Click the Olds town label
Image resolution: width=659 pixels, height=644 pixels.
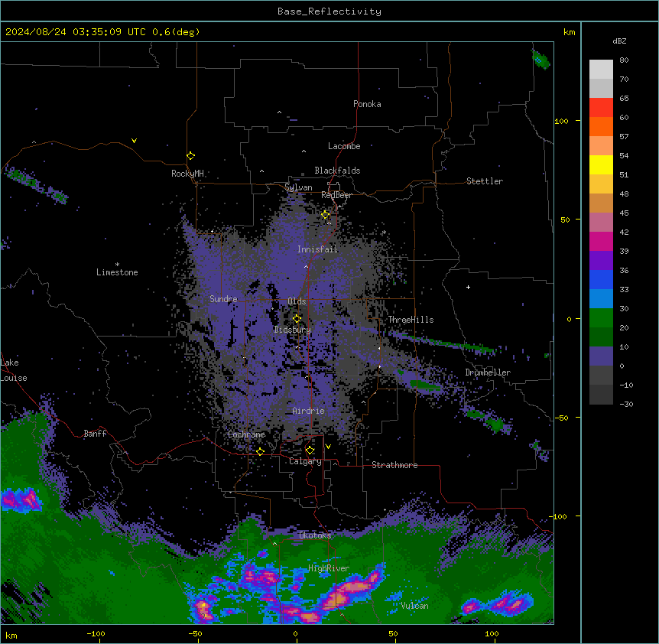(x=297, y=301)
